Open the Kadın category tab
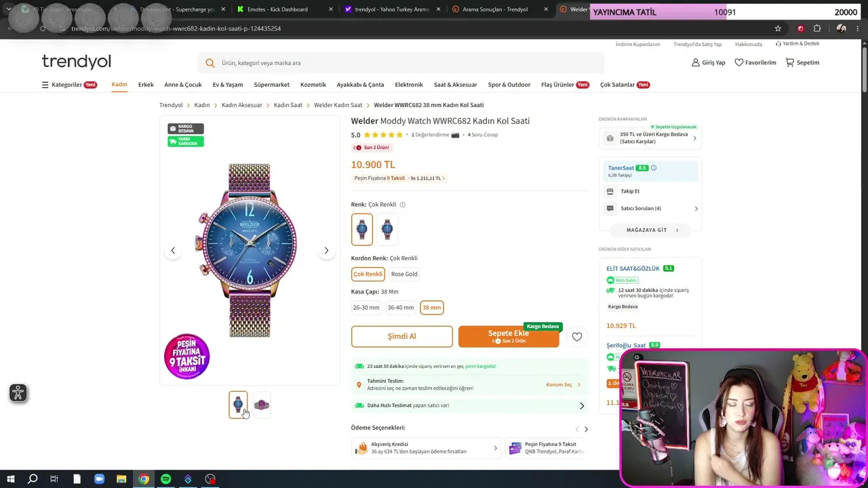This screenshot has height=488, width=868. pyautogui.click(x=119, y=85)
